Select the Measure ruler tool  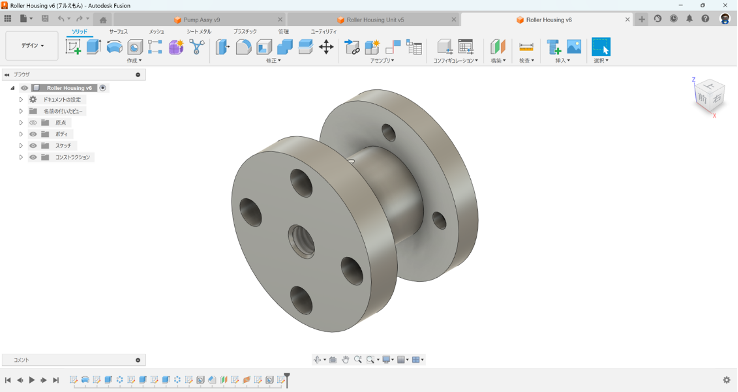pyautogui.click(x=526, y=47)
